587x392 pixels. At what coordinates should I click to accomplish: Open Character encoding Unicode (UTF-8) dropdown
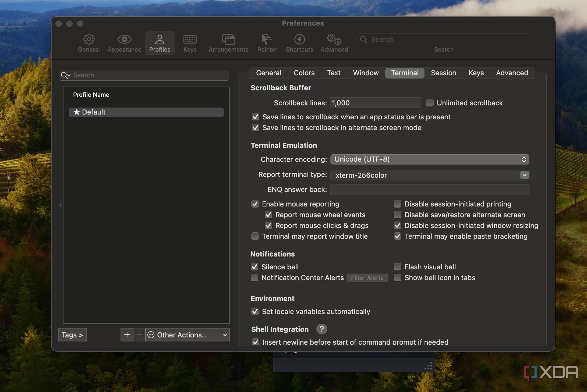click(x=430, y=159)
